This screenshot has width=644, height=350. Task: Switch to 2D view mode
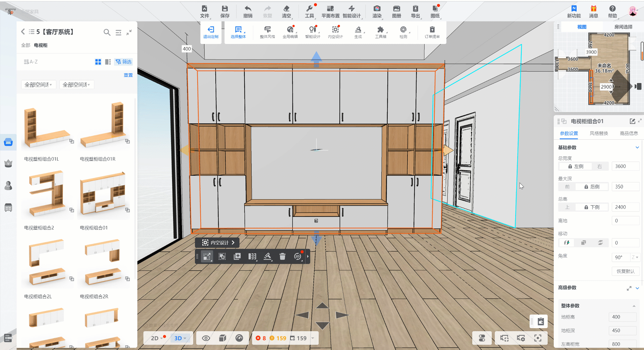point(155,338)
